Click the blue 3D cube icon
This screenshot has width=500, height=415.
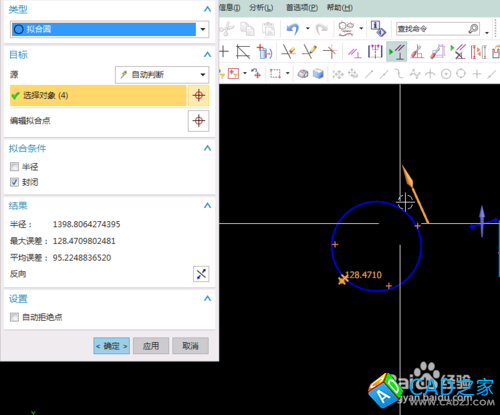point(318,73)
